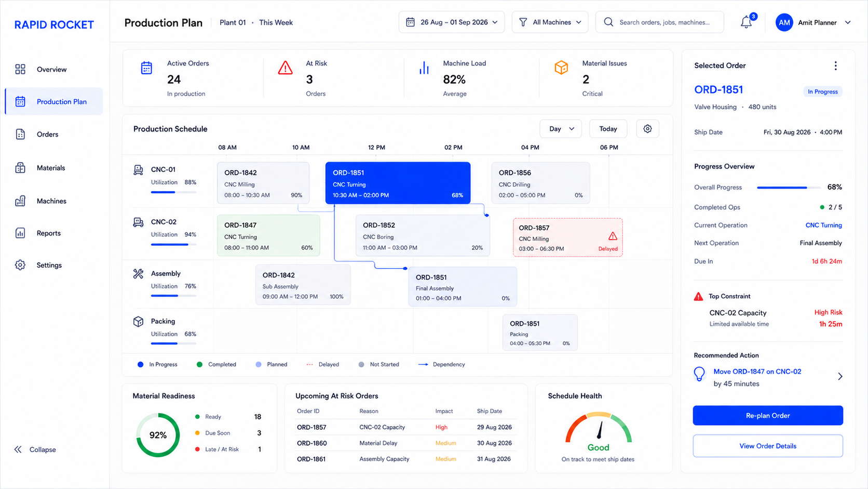Open notifications bell icon

point(746,22)
